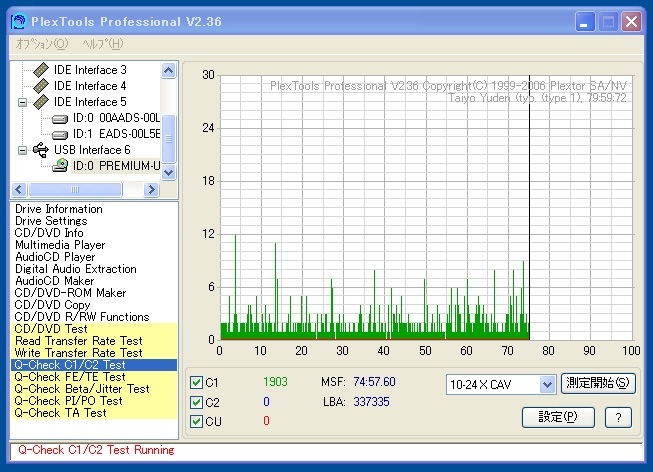Click the tree horizontal scroll right arrow
This screenshot has height=472, width=653.
click(x=152, y=190)
